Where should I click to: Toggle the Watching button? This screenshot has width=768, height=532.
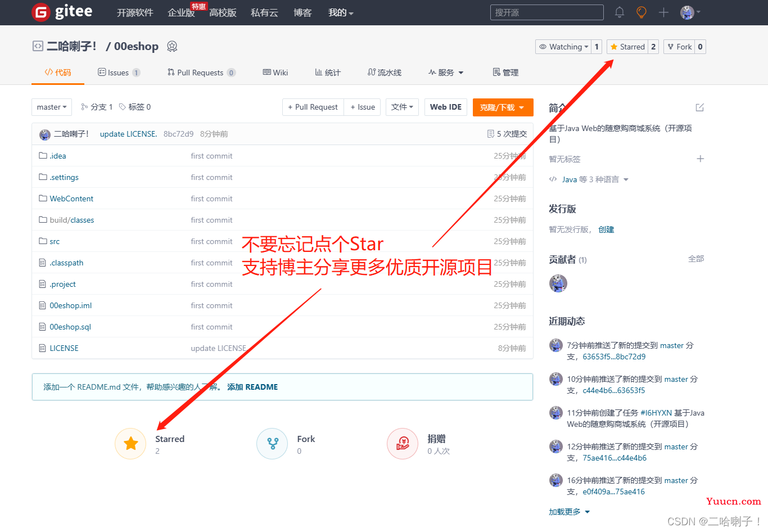point(563,47)
